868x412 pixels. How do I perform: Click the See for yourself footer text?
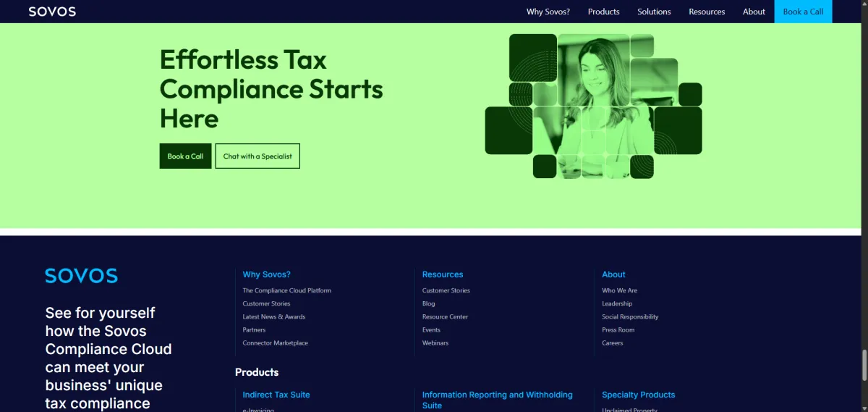coord(109,358)
